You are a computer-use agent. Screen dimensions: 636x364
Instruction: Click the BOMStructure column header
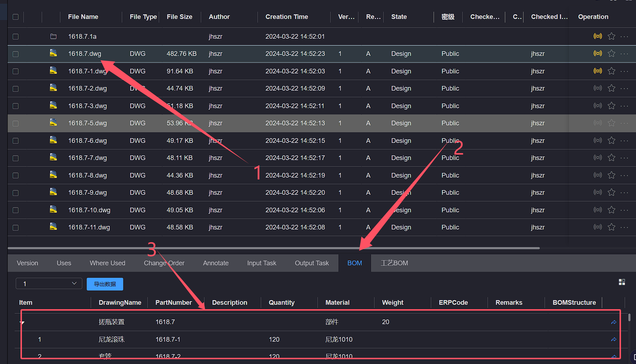(574, 303)
